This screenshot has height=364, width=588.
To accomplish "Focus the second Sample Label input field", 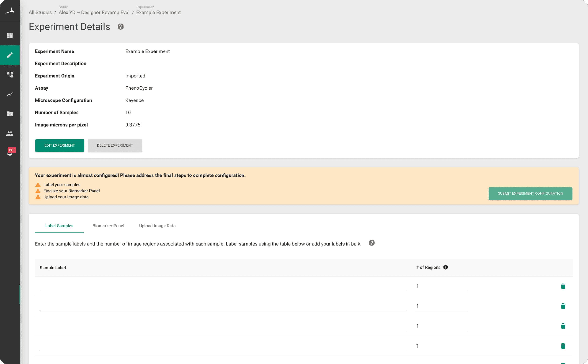I will tap(223, 306).
